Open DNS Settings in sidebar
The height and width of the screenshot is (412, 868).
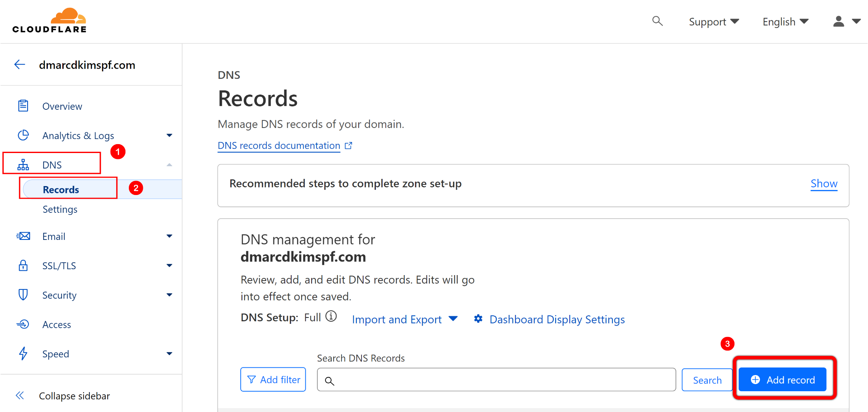pos(60,209)
